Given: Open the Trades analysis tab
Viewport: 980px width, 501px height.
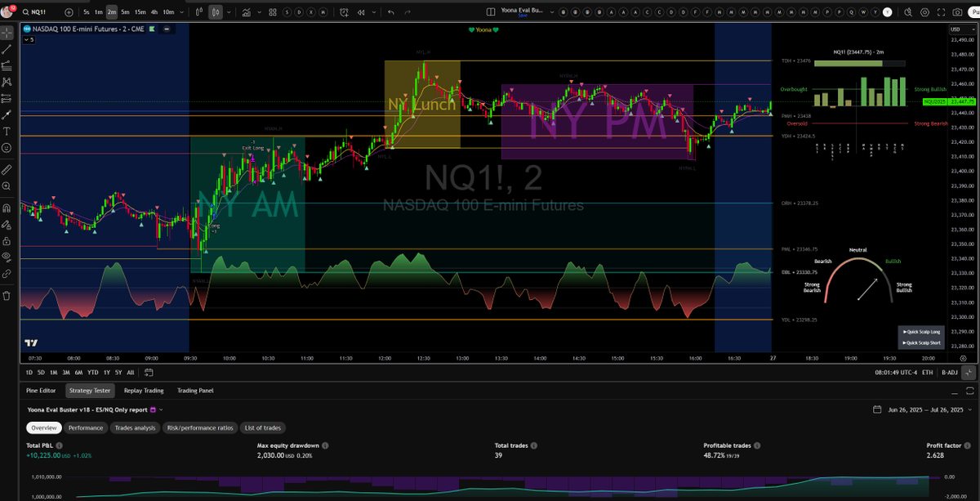Looking at the screenshot, I should (x=135, y=427).
